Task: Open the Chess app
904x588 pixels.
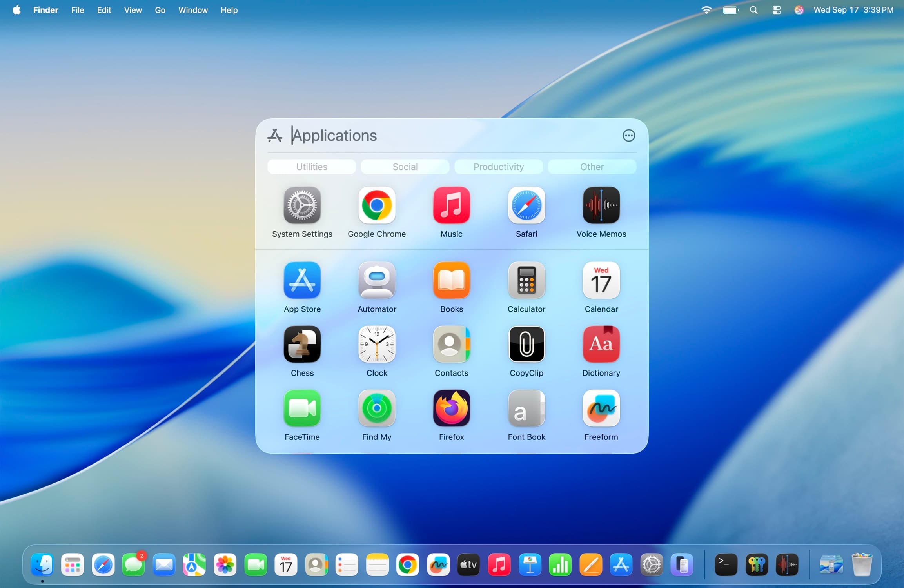Action: 302,344
